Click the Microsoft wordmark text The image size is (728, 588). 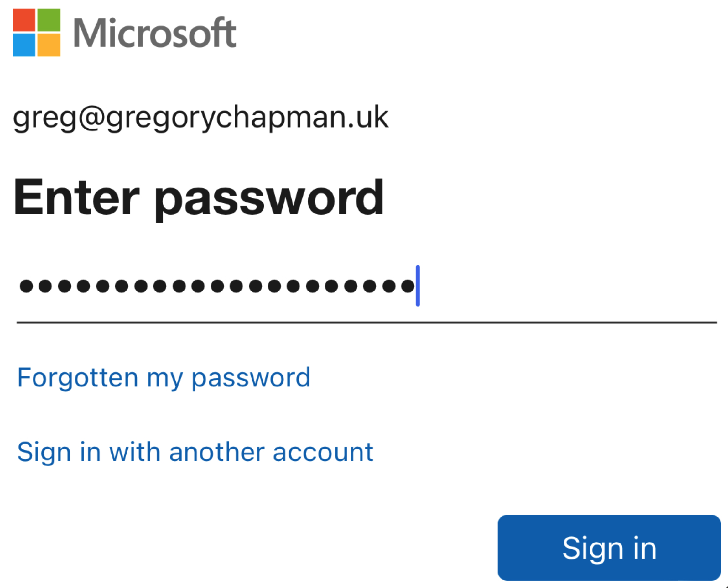point(155,33)
